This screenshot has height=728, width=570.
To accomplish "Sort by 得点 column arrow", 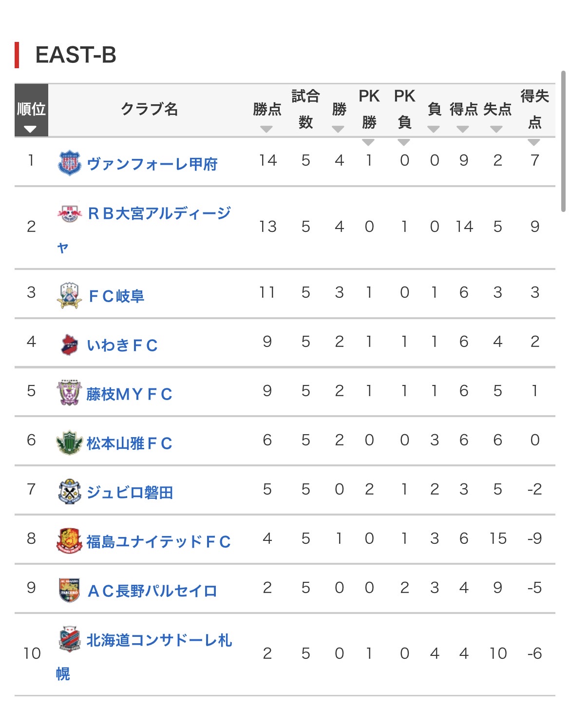I will 463,129.
